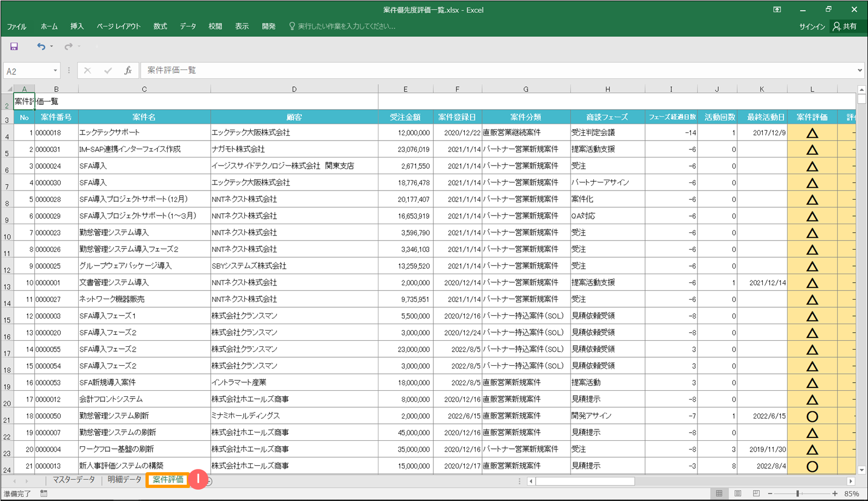Open the 数式 ribbon tab
Image resolution: width=868 pixels, height=501 pixels.
[x=160, y=27]
